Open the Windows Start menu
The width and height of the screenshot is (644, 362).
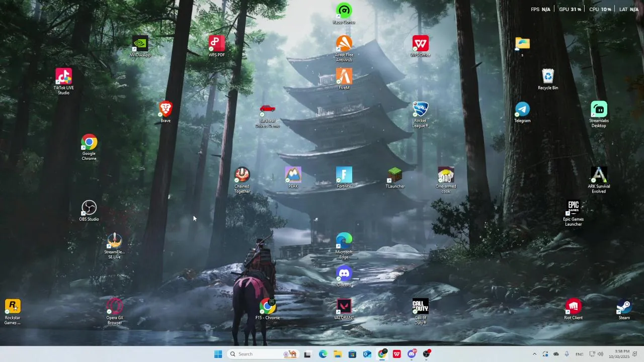pyautogui.click(x=218, y=354)
